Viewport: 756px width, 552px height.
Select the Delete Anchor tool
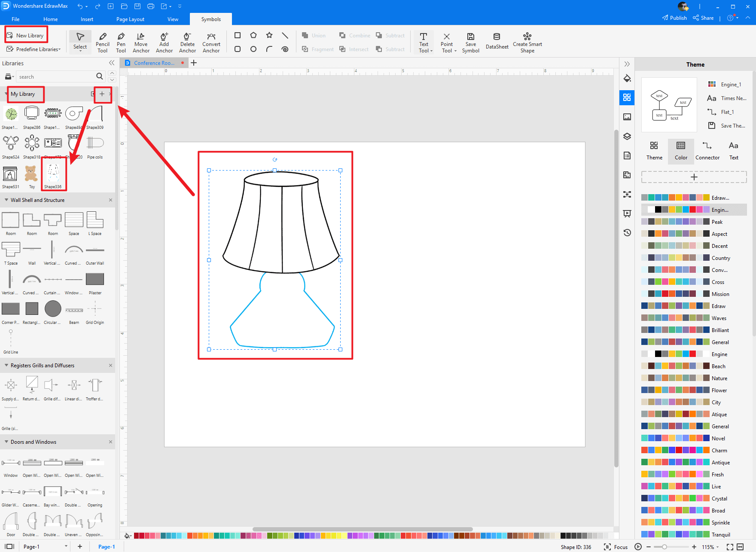187,42
